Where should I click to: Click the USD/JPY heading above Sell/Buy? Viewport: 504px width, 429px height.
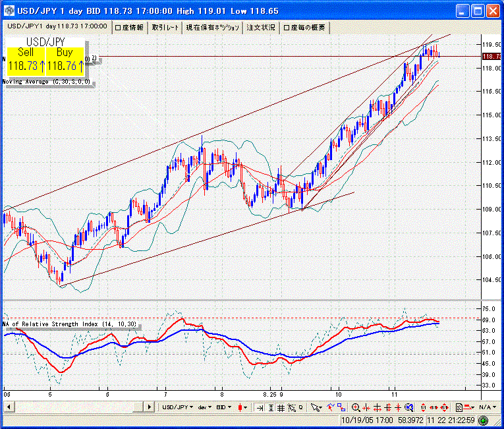(x=45, y=42)
